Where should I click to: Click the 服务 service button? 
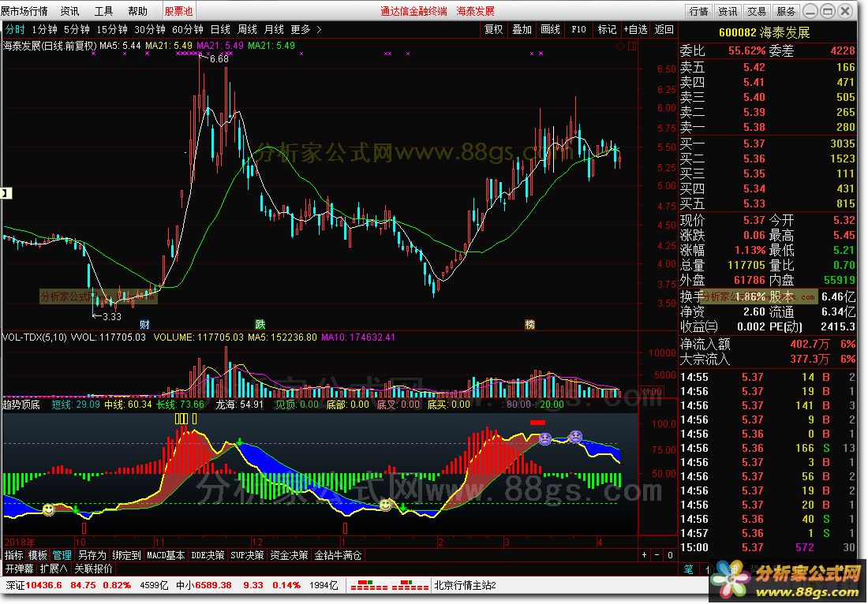point(785,11)
